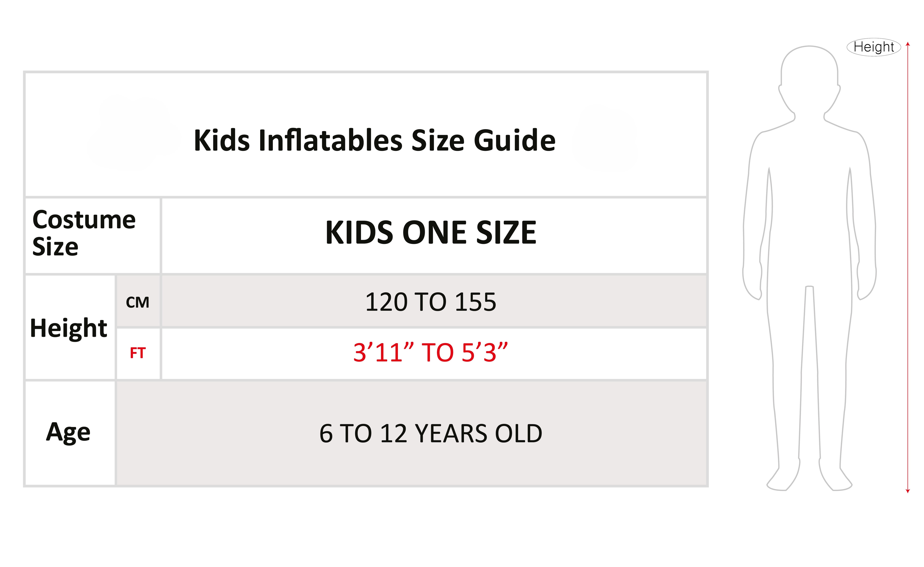
Task: Select the "6 TO 12 YEARS OLD" text
Action: [431, 434]
